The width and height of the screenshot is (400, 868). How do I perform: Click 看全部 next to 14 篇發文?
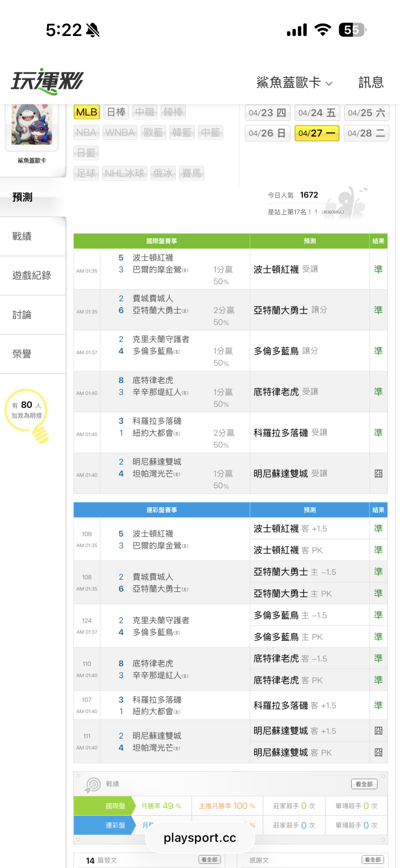210,859
